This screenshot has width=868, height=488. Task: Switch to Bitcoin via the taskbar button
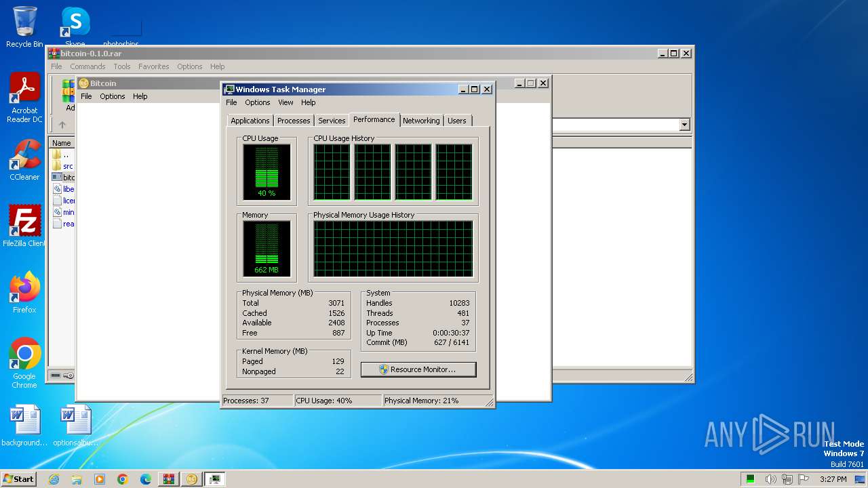point(192,479)
